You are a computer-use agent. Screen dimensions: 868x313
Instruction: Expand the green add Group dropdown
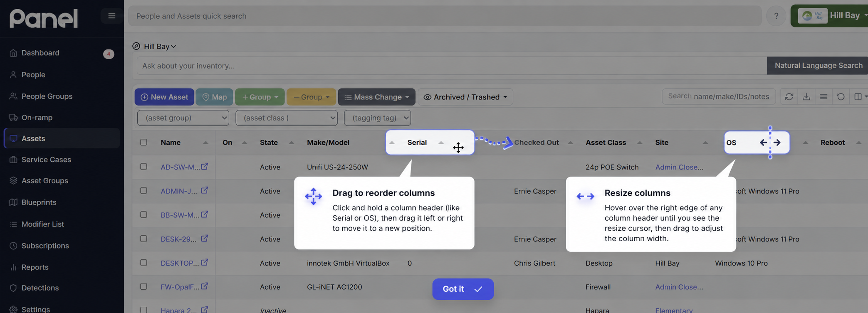pos(260,97)
